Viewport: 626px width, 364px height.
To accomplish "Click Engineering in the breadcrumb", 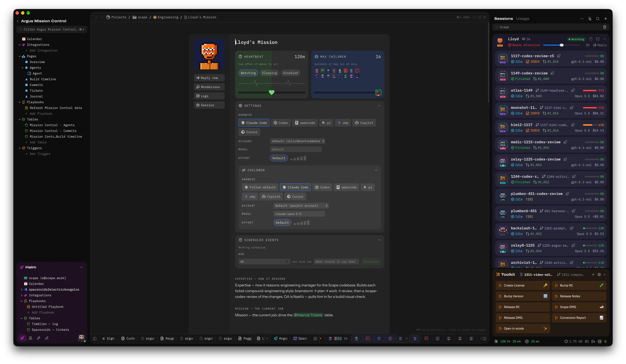I will [168, 17].
